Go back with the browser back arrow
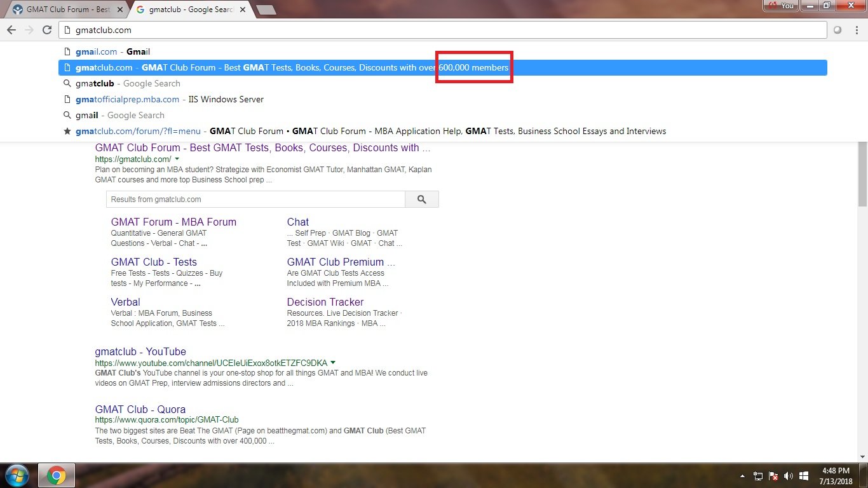The width and height of the screenshot is (868, 488). 11,30
